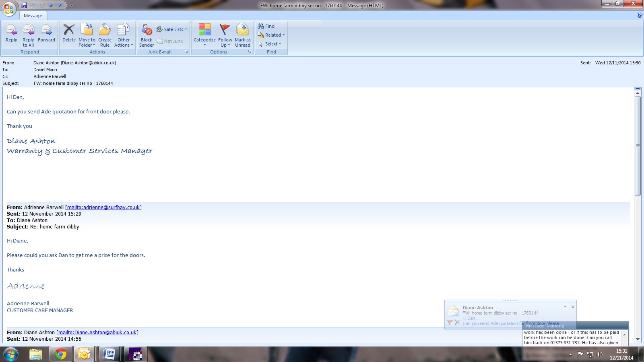Expand the Other Actions menu
644x362 pixels.
(124, 34)
